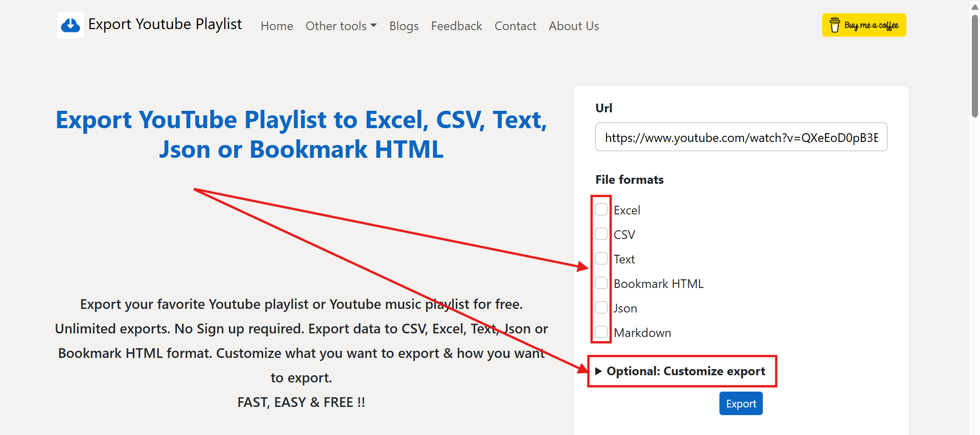Go to the Home nav item
This screenshot has width=980, height=435.
[277, 26]
